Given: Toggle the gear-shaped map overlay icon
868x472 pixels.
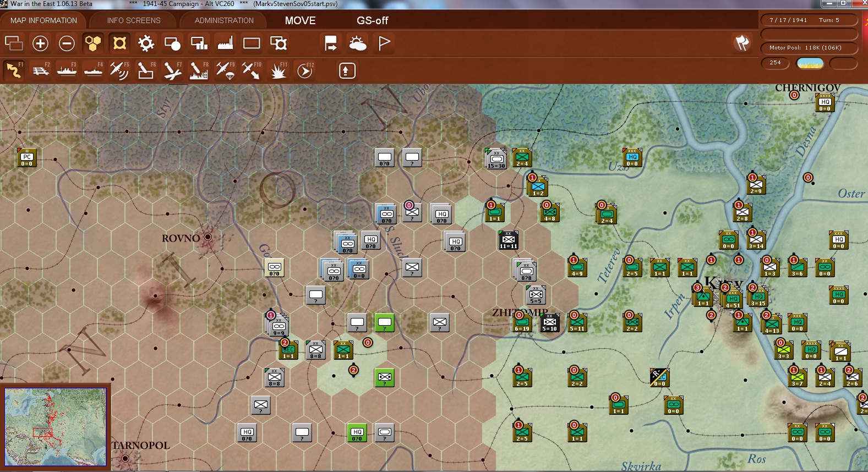Looking at the screenshot, I should (x=146, y=43).
